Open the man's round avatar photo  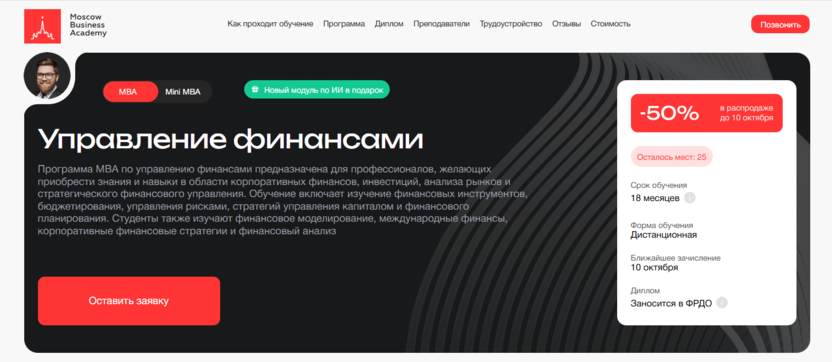pyautogui.click(x=47, y=75)
